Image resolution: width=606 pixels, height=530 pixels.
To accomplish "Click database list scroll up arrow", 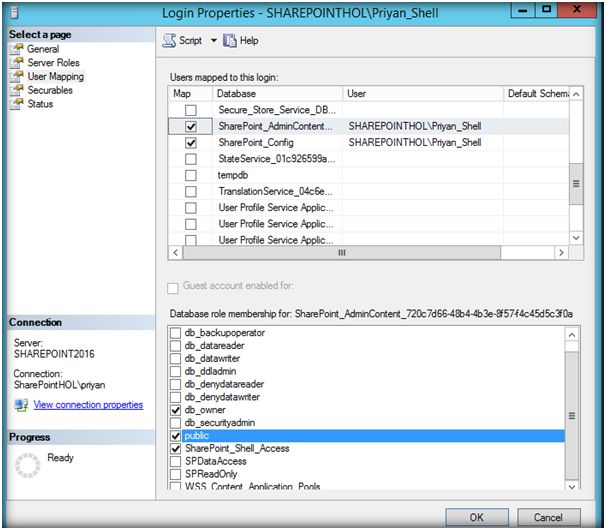I will (x=576, y=94).
